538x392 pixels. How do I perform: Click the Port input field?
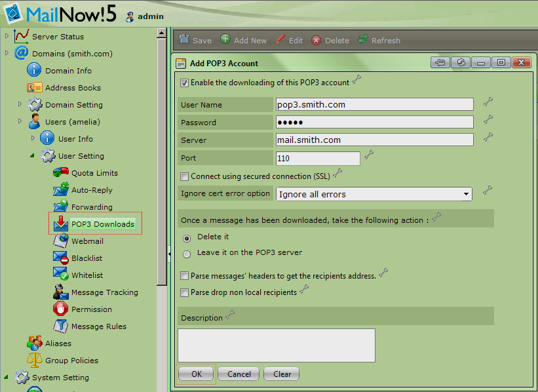click(318, 158)
